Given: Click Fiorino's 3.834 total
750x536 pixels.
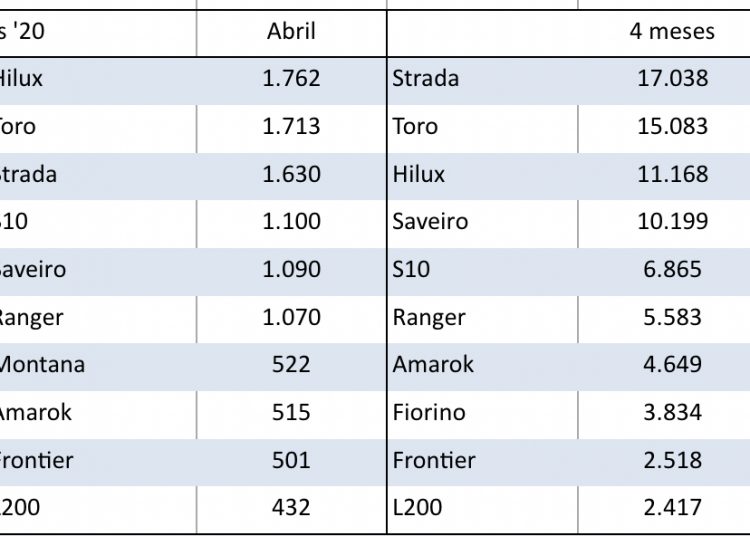Looking at the screenshot, I should 672,412.
